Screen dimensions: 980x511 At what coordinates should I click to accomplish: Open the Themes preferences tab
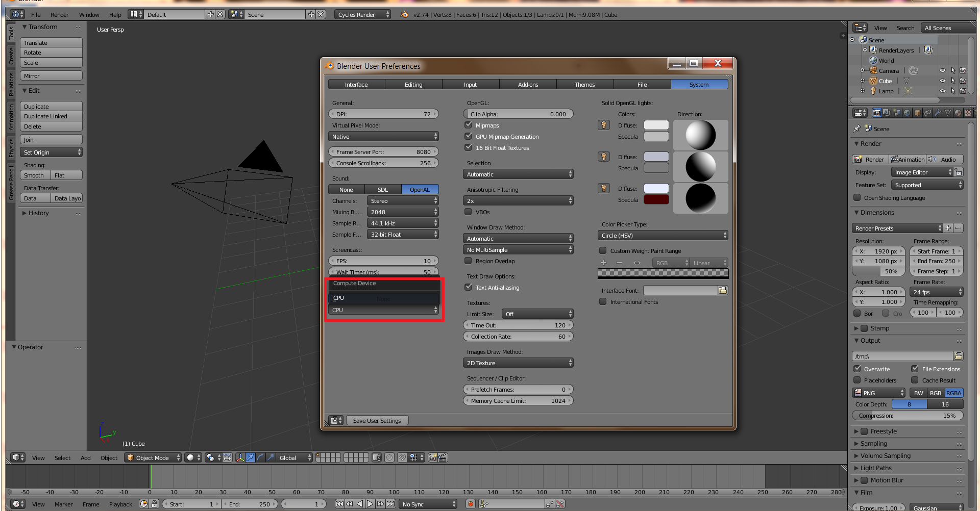pyautogui.click(x=584, y=85)
